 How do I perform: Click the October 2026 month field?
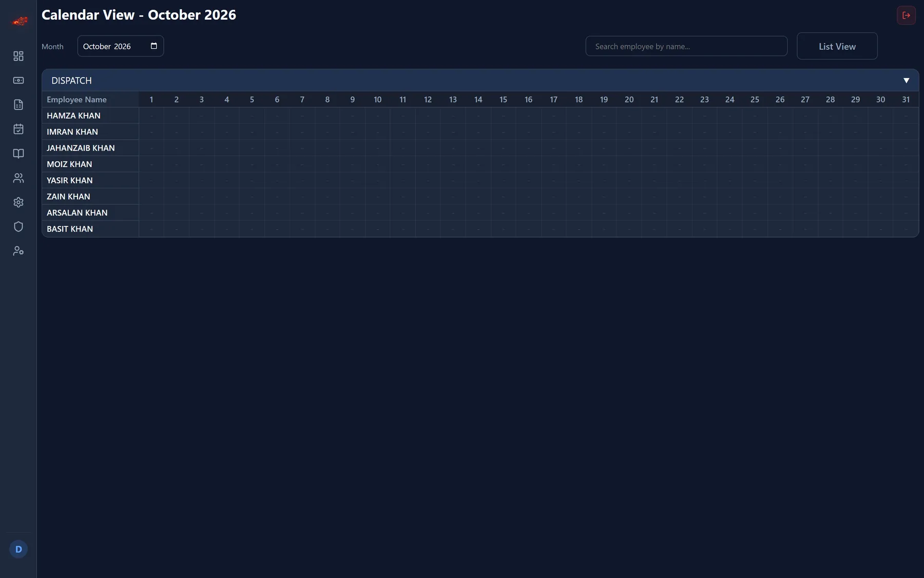(x=121, y=46)
